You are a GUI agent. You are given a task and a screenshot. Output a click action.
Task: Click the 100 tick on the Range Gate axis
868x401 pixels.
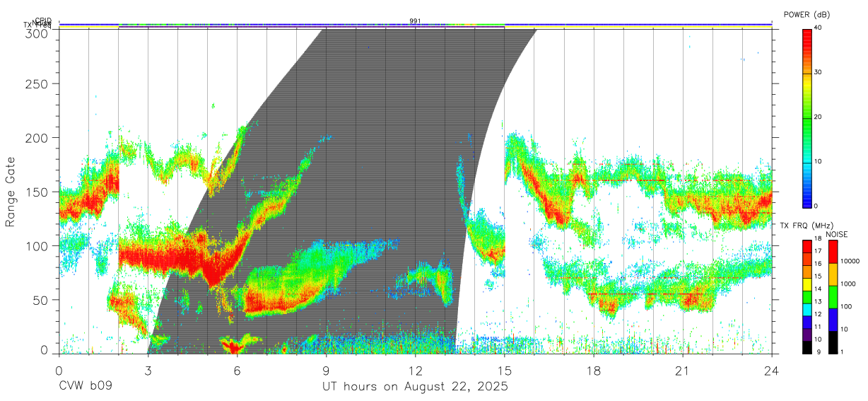pos(38,245)
